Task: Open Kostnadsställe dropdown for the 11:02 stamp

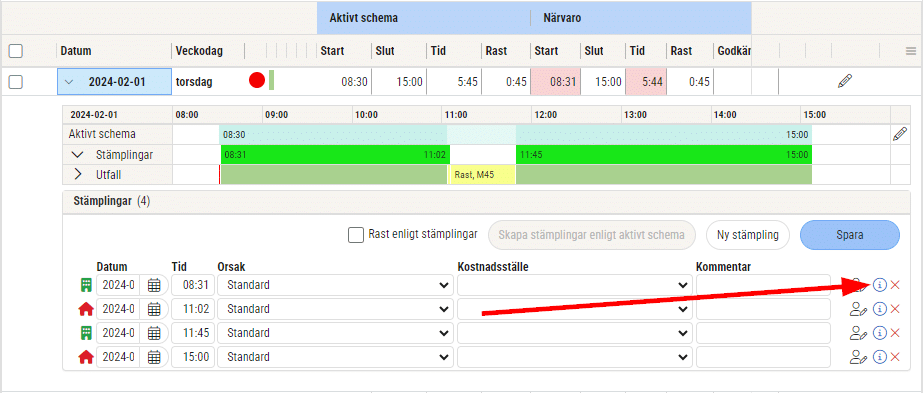Action: click(x=575, y=309)
